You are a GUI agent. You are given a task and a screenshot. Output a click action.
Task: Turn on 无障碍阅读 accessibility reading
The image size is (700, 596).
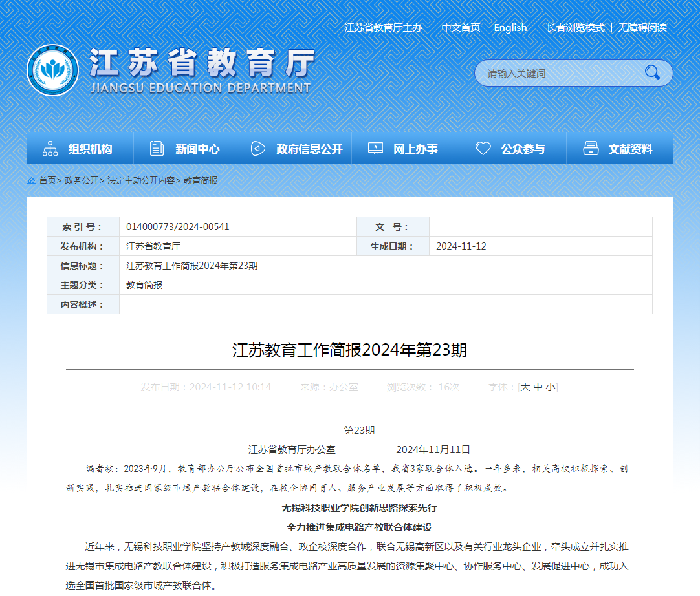tap(642, 28)
